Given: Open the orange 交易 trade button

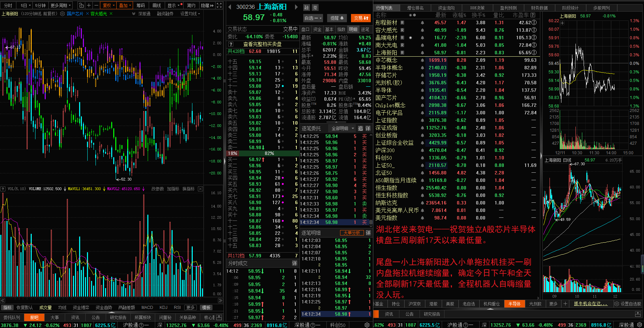Looking at the screenshot, I should coord(361,18).
